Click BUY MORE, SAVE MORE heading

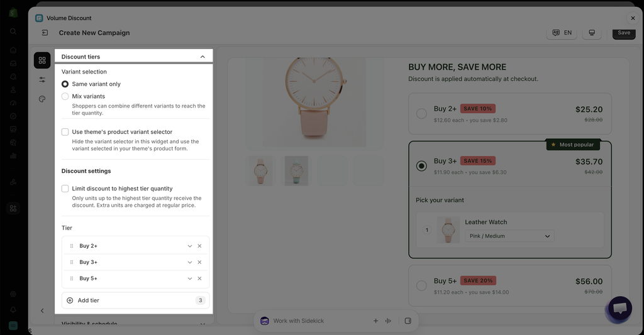pos(457,67)
